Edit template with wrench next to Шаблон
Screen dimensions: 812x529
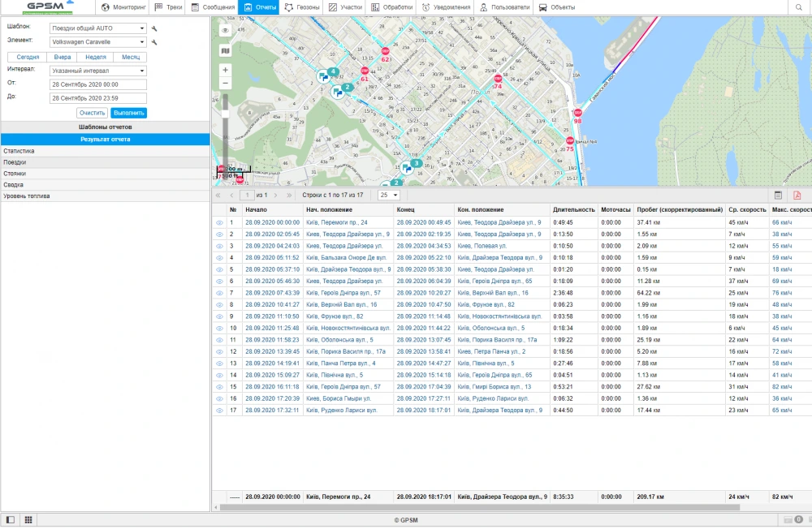point(154,28)
